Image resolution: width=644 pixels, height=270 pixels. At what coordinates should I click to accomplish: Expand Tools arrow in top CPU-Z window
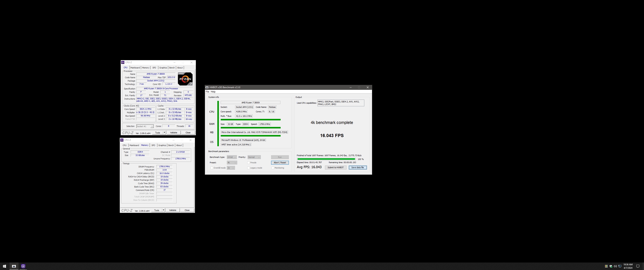[x=165, y=133]
